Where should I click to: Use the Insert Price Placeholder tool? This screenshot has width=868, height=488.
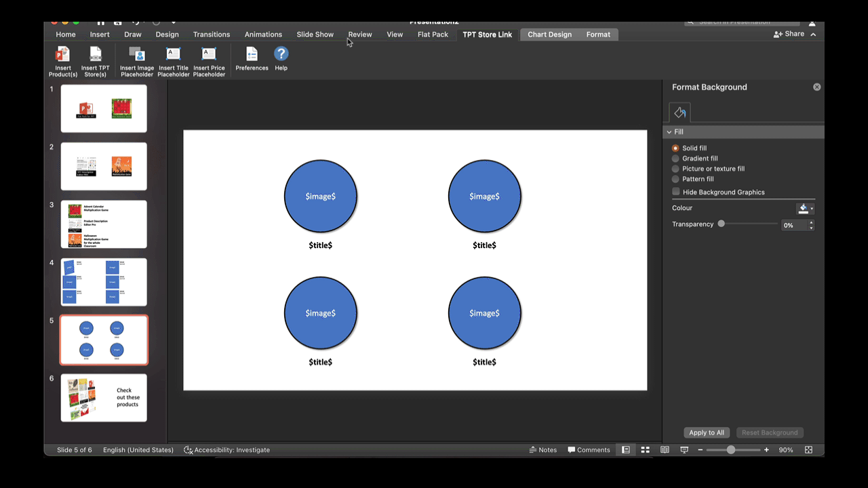point(209,61)
